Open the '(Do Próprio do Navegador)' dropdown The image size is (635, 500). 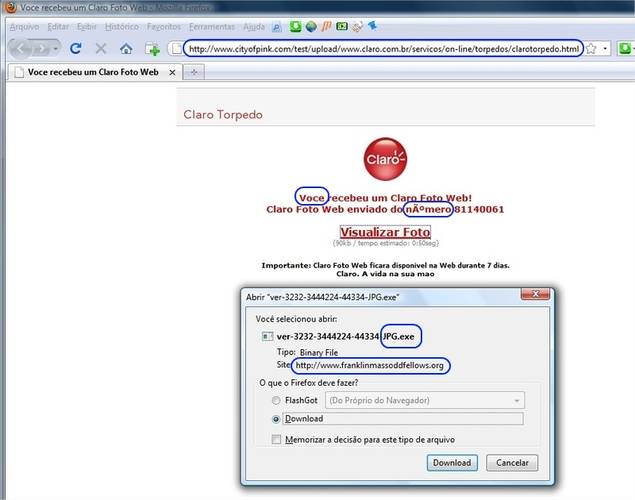[x=425, y=400]
